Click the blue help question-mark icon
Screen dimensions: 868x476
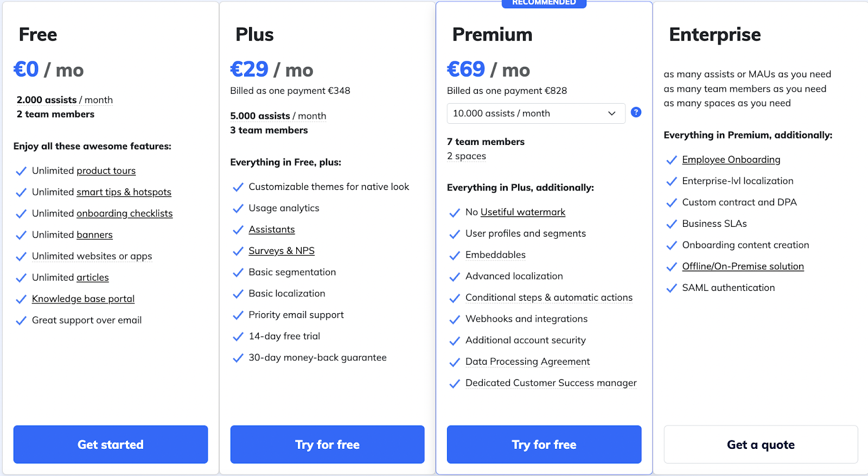636,112
